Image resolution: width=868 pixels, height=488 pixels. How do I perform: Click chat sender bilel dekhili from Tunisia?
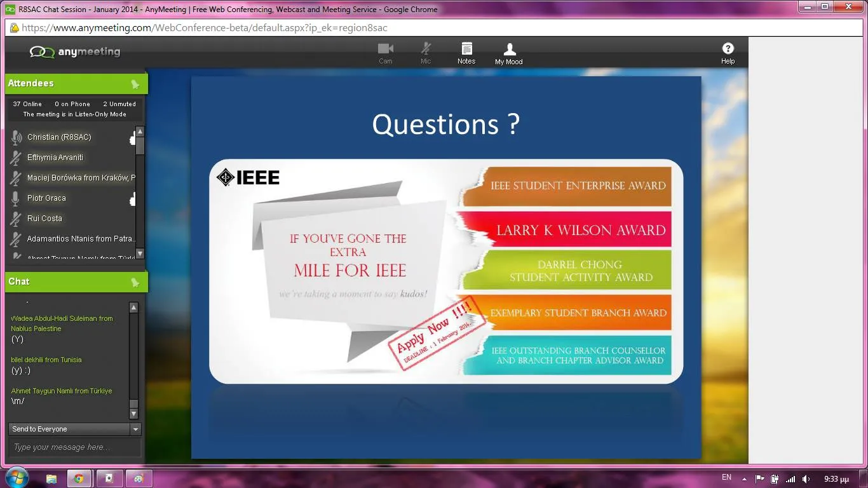tap(46, 360)
